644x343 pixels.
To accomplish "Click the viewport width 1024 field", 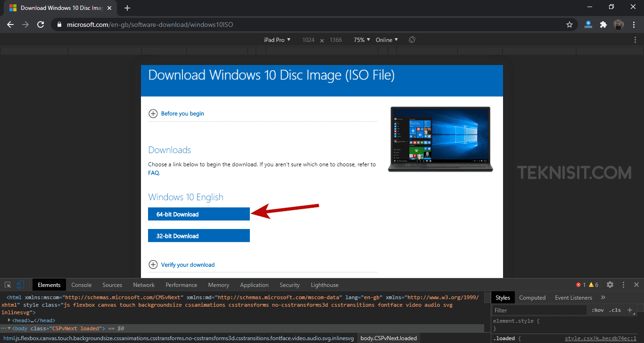I will [x=308, y=40].
